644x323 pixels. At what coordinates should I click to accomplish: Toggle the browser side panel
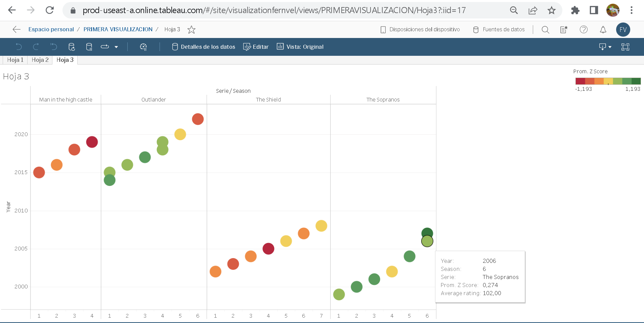click(x=594, y=10)
